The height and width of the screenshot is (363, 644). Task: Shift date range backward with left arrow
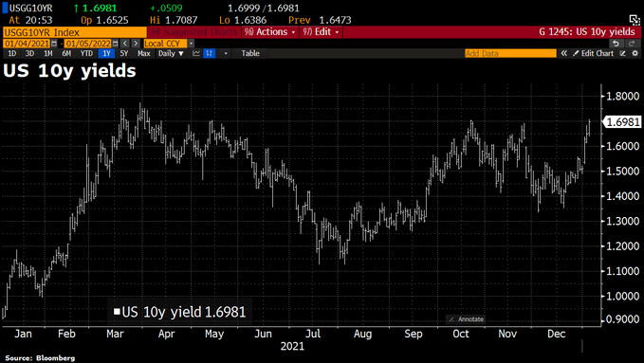125,44
